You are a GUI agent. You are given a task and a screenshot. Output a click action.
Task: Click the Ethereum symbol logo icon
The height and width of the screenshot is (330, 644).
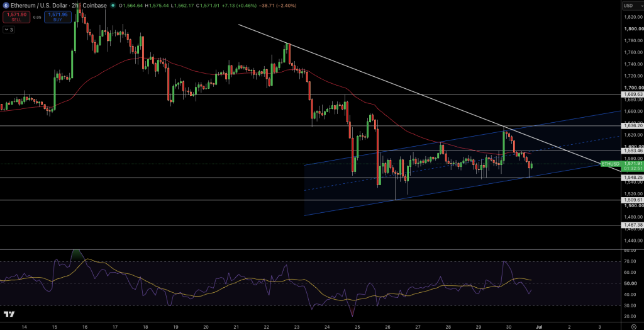(x=5, y=5)
